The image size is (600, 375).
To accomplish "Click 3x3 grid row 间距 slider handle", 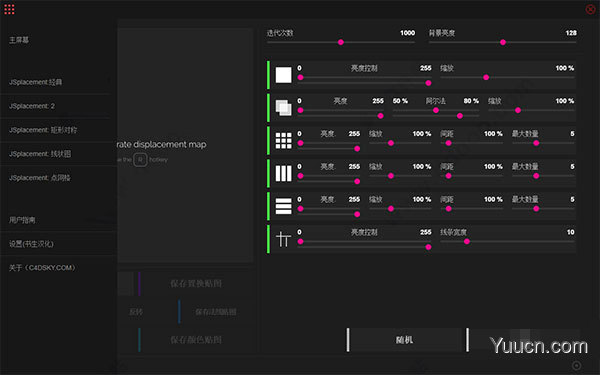I will coord(448,143).
